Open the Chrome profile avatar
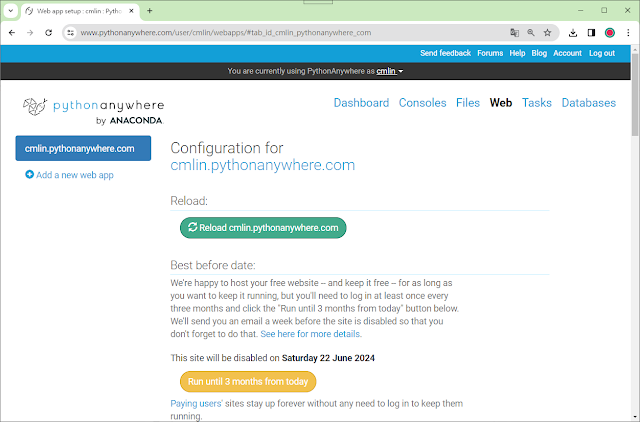Viewport: 640px width, 422px height. (x=610, y=33)
